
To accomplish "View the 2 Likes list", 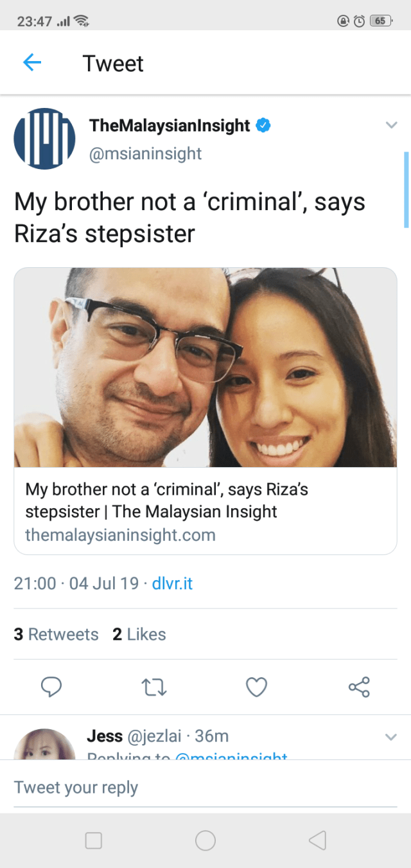I will [139, 634].
